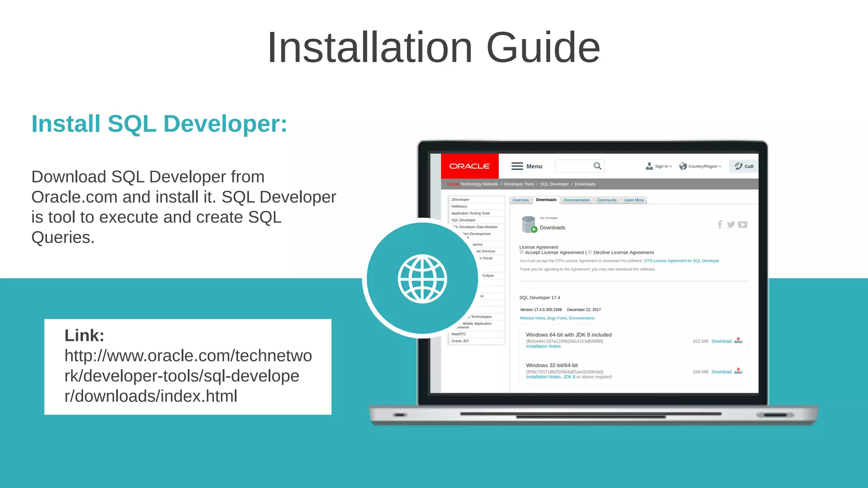
Task: Click the search magnifier icon
Action: click(597, 166)
